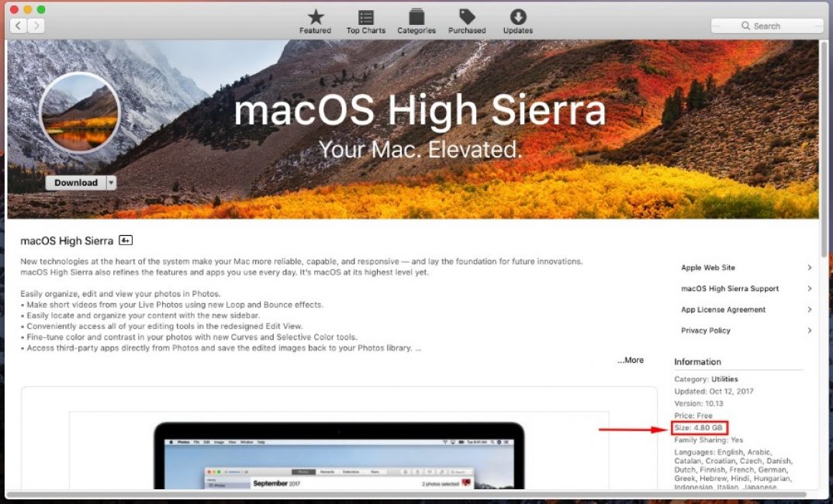This screenshot has height=504, width=833.
Task: Click the Category: Utilities text
Action: point(706,379)
